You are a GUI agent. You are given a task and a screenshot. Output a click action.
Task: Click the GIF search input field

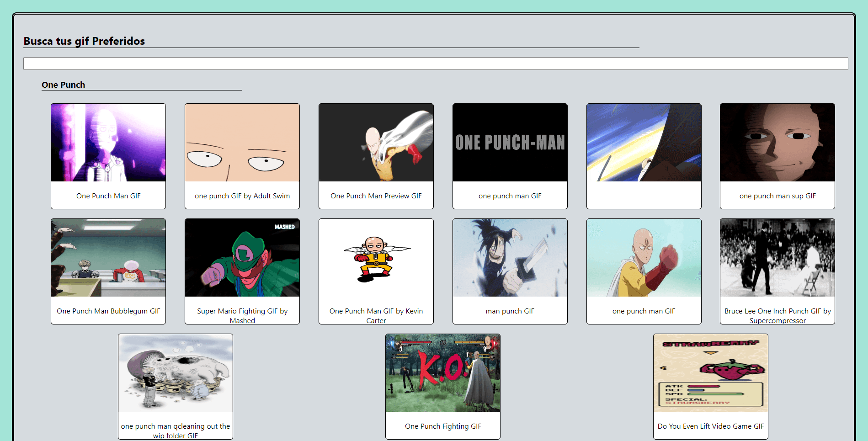tap(436, 64)
